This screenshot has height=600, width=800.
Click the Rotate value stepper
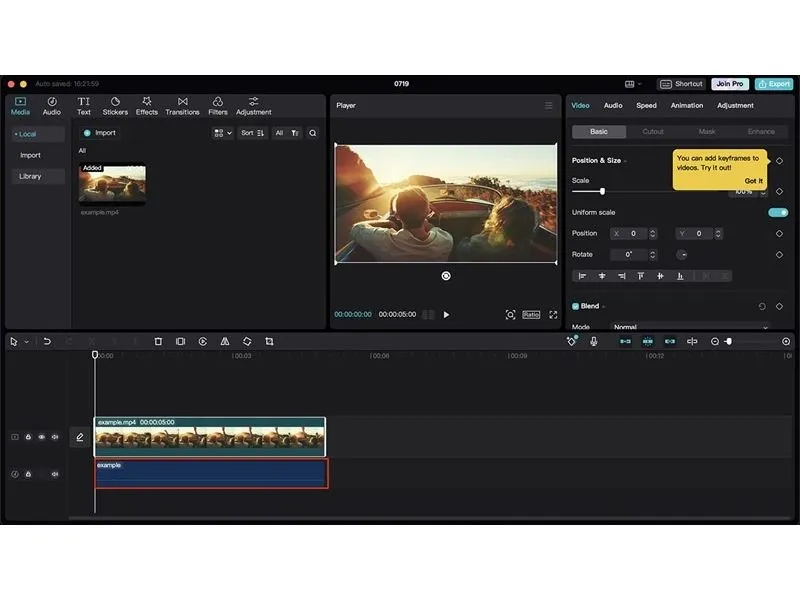coord(652,255)
